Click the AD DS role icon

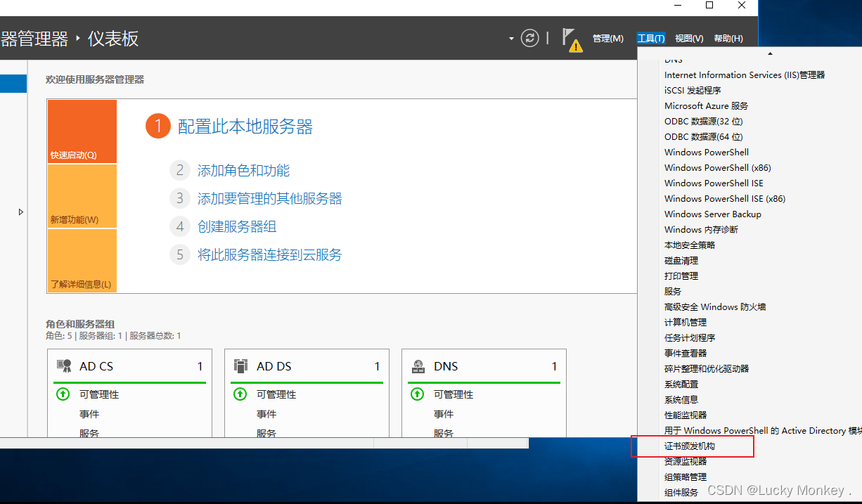pos(241,366)
